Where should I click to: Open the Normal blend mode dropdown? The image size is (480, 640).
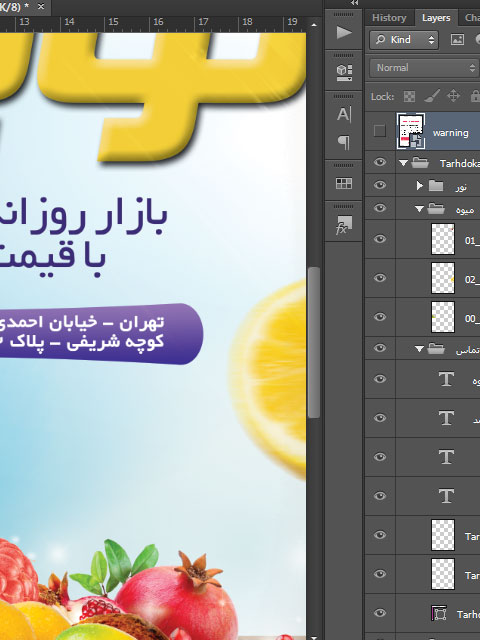click(x=424, y=68)
